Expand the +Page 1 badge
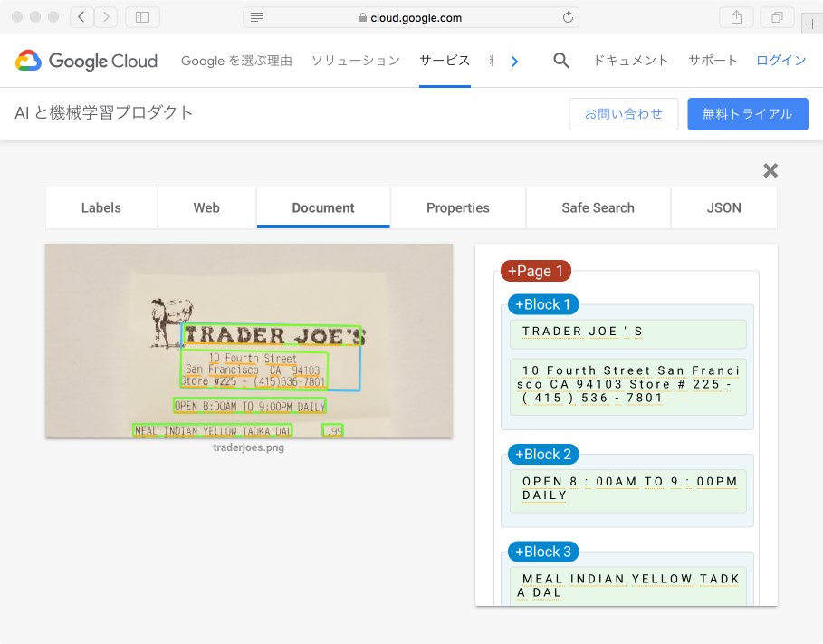 tap(535, 271)
